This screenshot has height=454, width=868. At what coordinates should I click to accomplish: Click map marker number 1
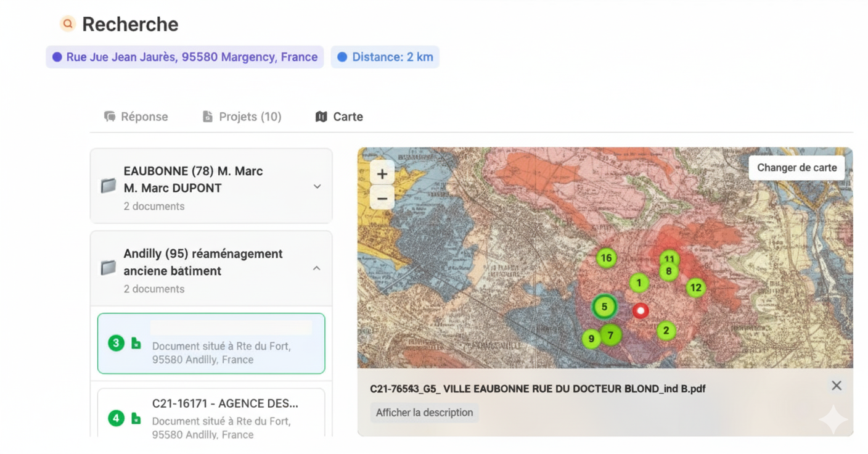click(639, 283)
